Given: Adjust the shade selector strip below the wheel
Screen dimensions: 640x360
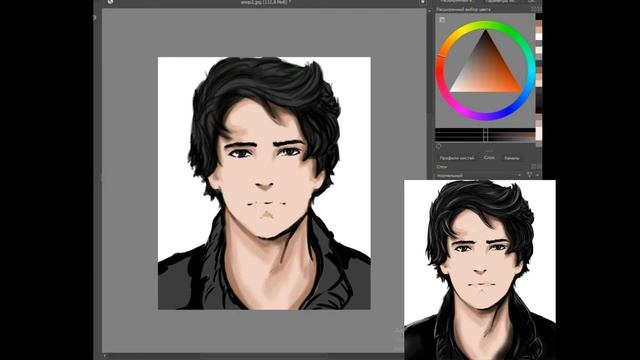Looking at the screenshot, I should point(485,135).
